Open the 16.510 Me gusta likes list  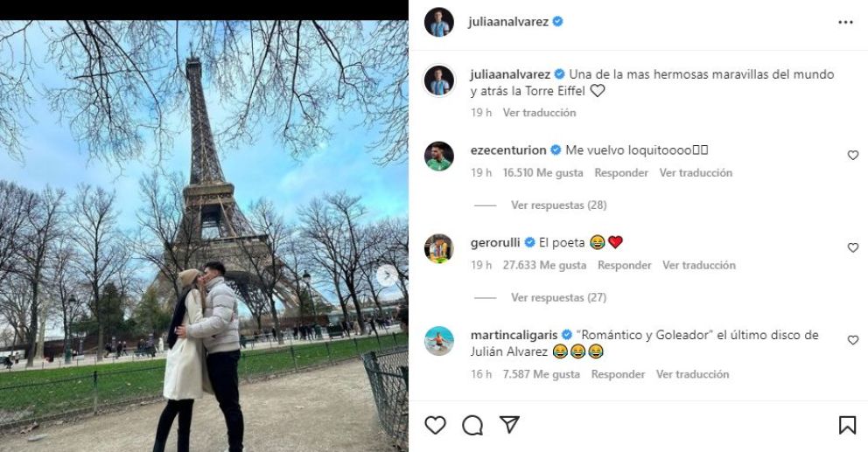(x=542, y=173)
